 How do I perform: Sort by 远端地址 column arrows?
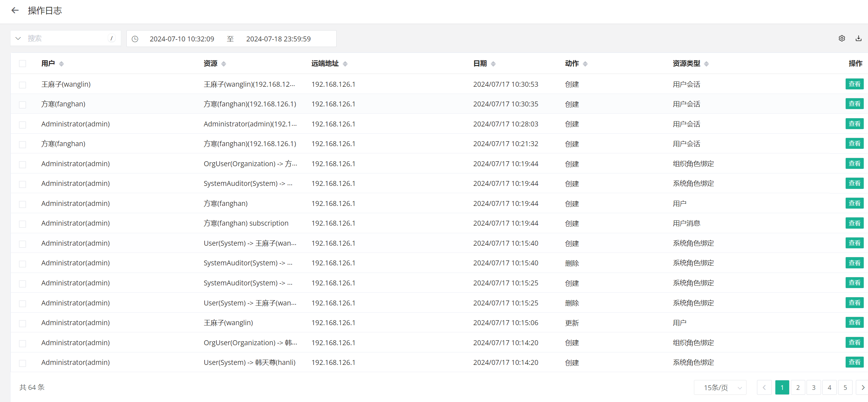point(345,64)
